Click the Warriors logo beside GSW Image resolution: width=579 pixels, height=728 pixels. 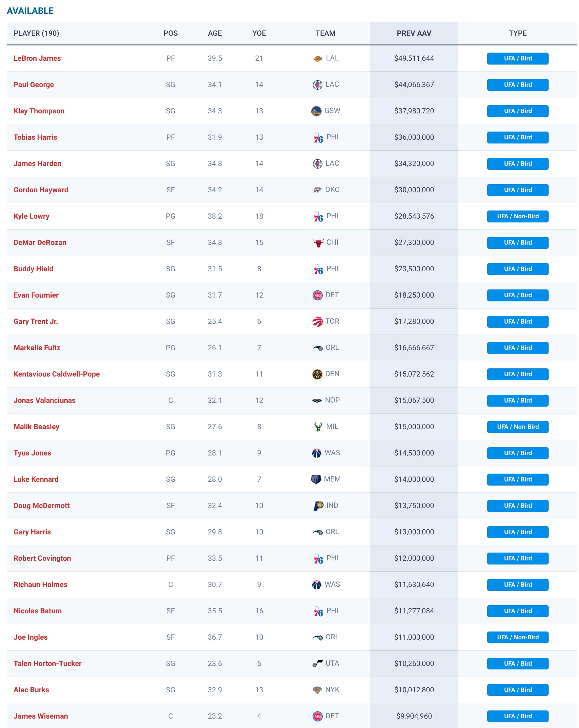pos(316,111)
